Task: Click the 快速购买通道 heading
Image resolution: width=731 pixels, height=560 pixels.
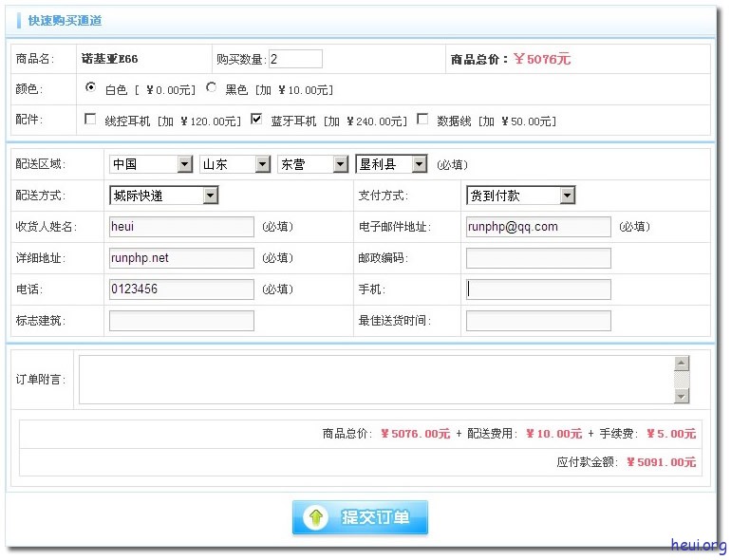Action: click(65, 21)
